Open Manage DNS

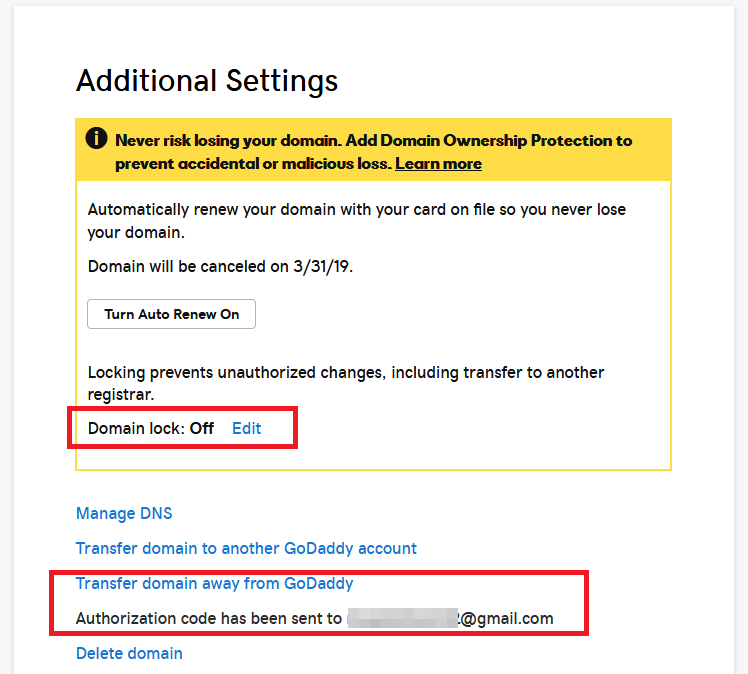tap(124, 513)
